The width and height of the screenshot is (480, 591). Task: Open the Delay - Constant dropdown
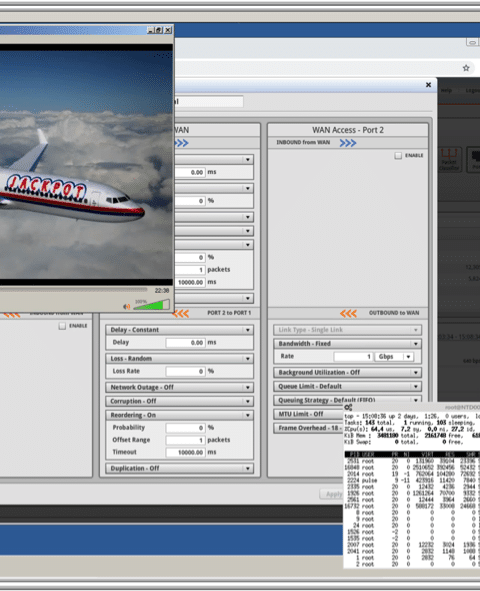179,330
